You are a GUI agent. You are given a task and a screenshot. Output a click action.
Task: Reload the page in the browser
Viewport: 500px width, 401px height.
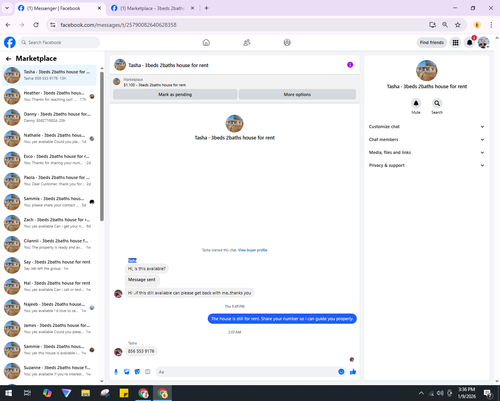coord(36,25)
